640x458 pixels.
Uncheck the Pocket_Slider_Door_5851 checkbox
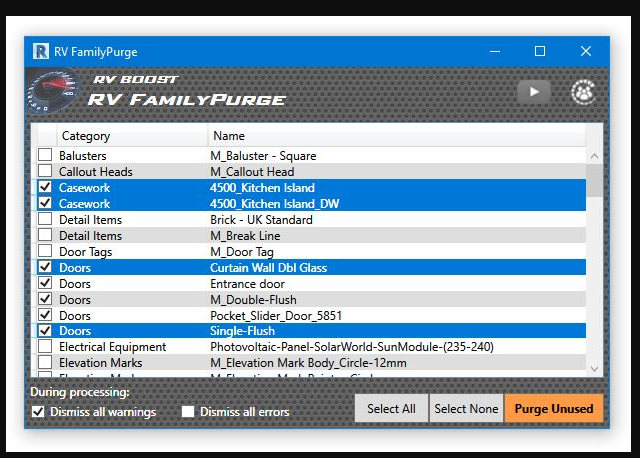(x=45, y=315)
